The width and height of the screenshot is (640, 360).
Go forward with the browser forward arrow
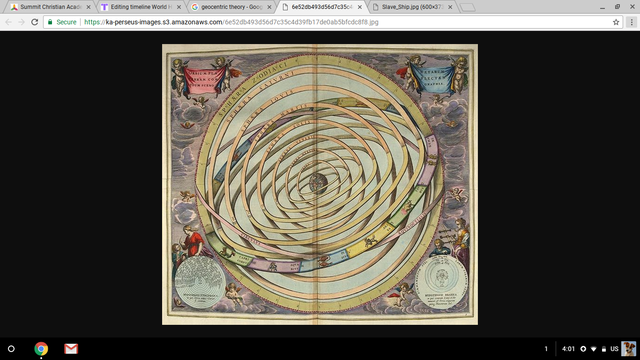click(x=21, y=22)
